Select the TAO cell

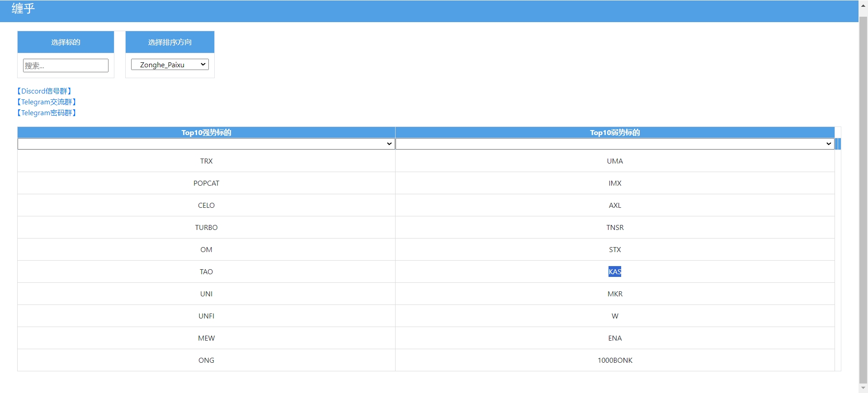[206, 272]
